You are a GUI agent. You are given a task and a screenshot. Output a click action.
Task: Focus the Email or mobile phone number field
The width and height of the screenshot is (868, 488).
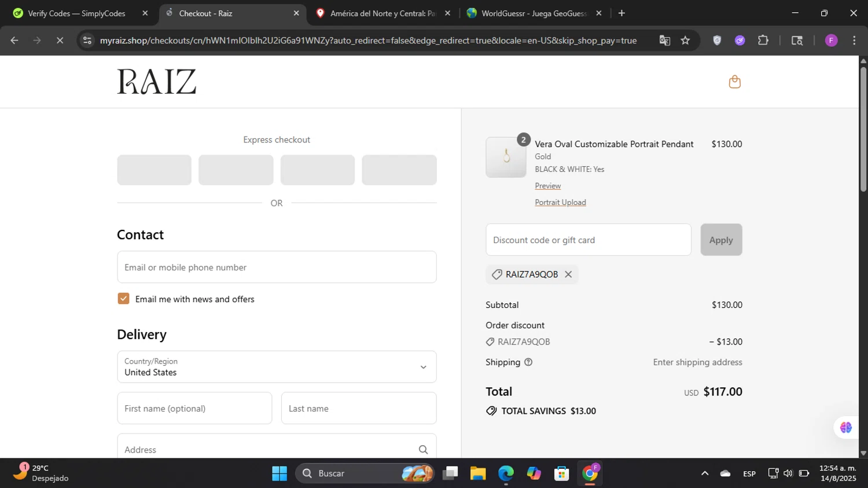(277, 267)
